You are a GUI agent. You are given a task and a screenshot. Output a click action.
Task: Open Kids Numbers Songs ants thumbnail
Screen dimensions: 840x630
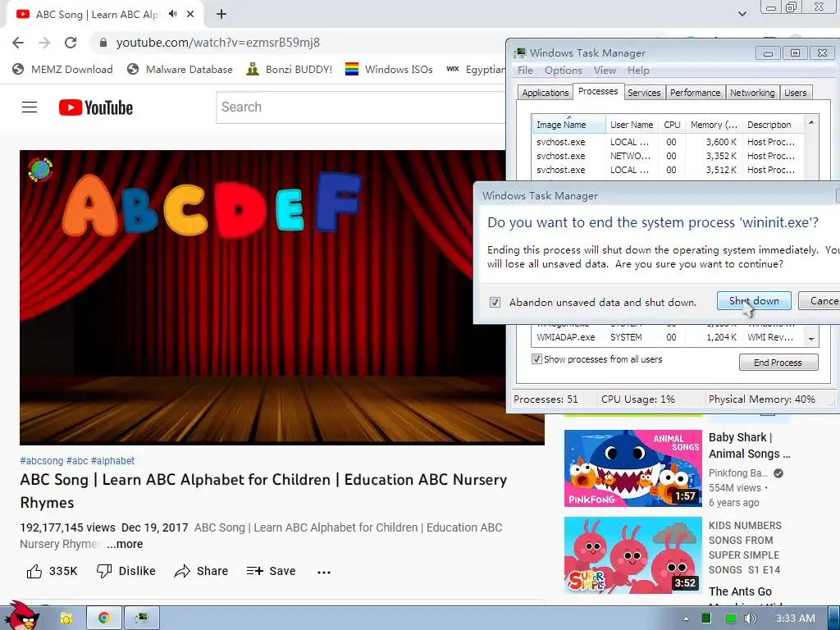pyautogui.click(x=632, y=555)
